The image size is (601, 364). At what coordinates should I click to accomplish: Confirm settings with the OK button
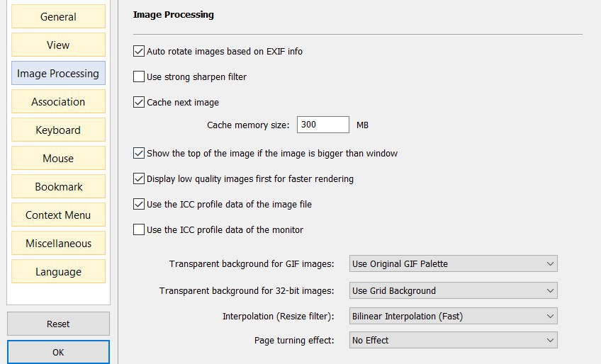[58, 352]
